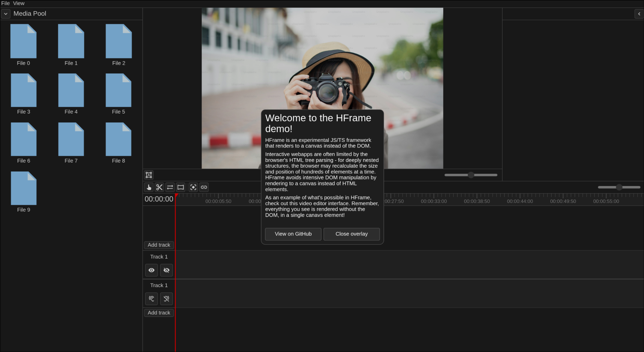
Task: Click View on GitHub button
Action: (293, 234)
